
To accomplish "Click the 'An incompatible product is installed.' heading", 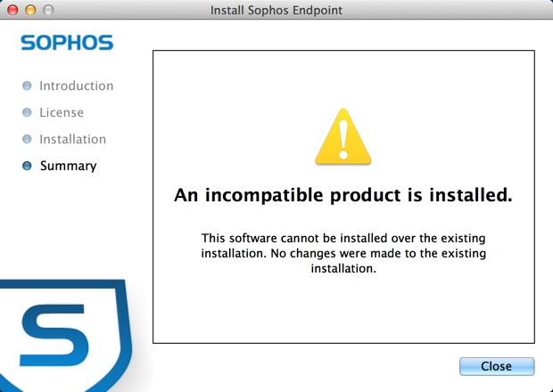I will (x=343, y=195).
